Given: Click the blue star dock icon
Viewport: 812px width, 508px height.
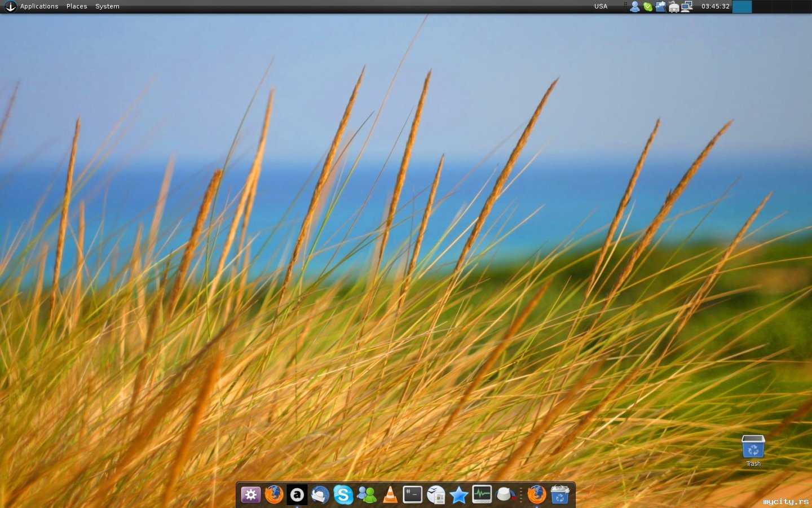Looking at the screenshot, I should 459,495.
